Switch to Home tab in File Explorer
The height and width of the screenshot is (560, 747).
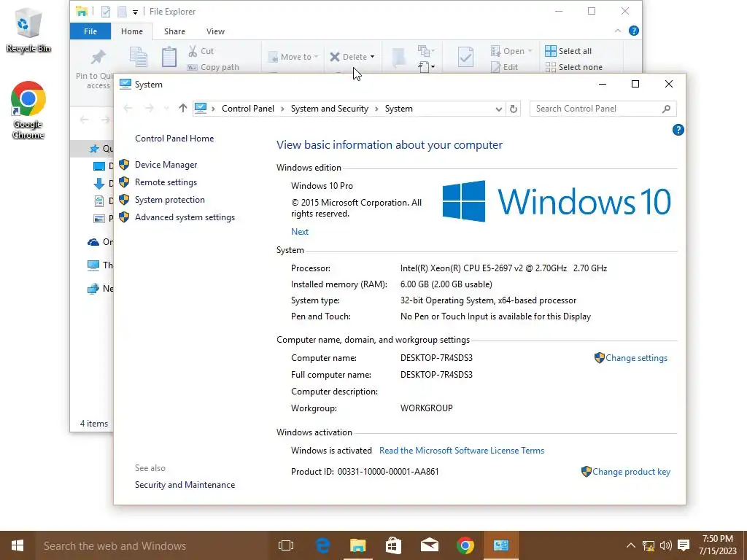[132, 31]
